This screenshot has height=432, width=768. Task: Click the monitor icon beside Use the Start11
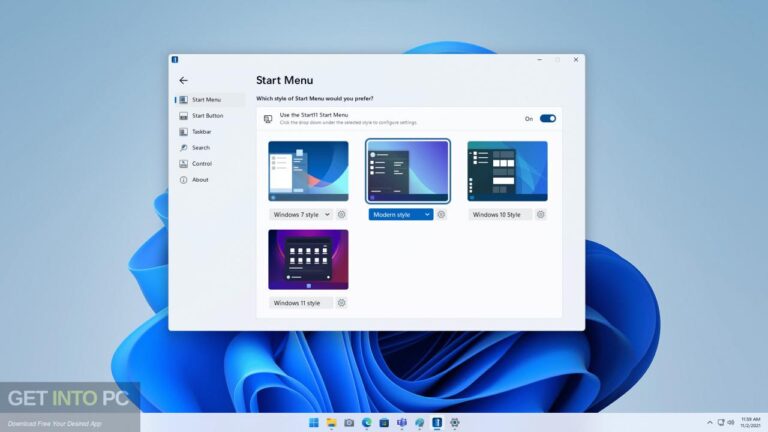pos(268,119)
